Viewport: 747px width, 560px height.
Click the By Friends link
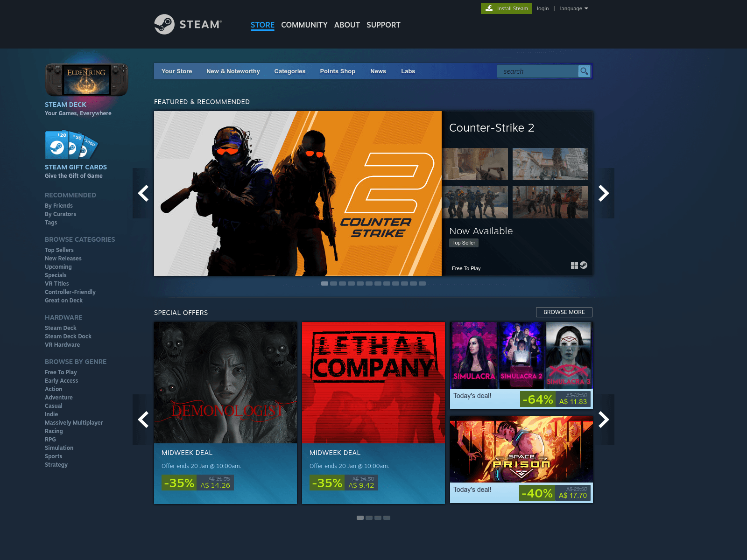pyautogui.click(x=59, y=206)
